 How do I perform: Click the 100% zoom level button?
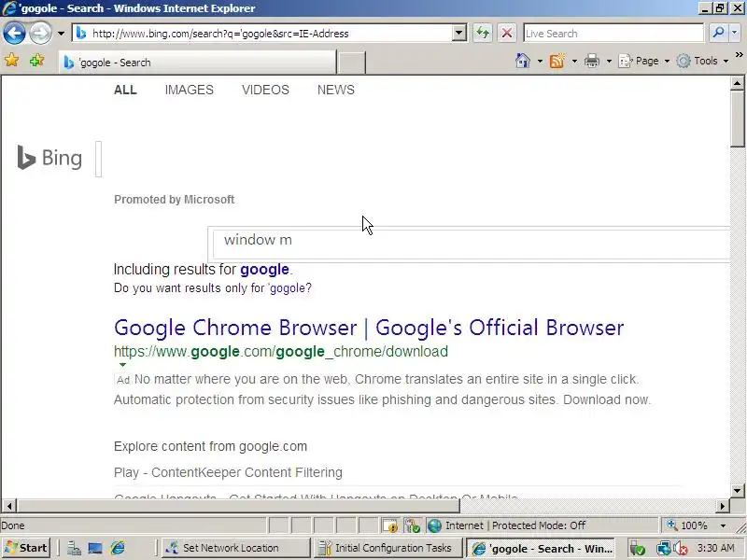687,525
